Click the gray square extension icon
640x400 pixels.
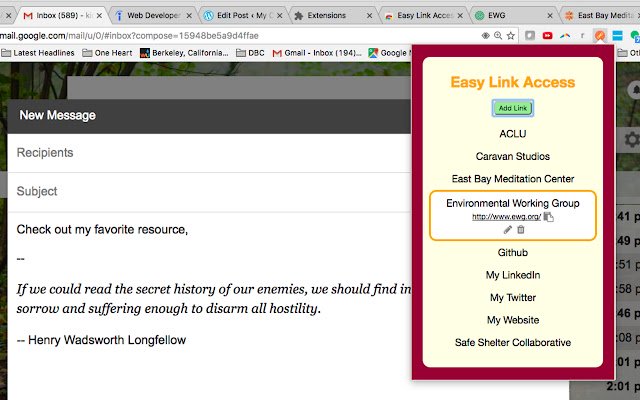point(530,36)
